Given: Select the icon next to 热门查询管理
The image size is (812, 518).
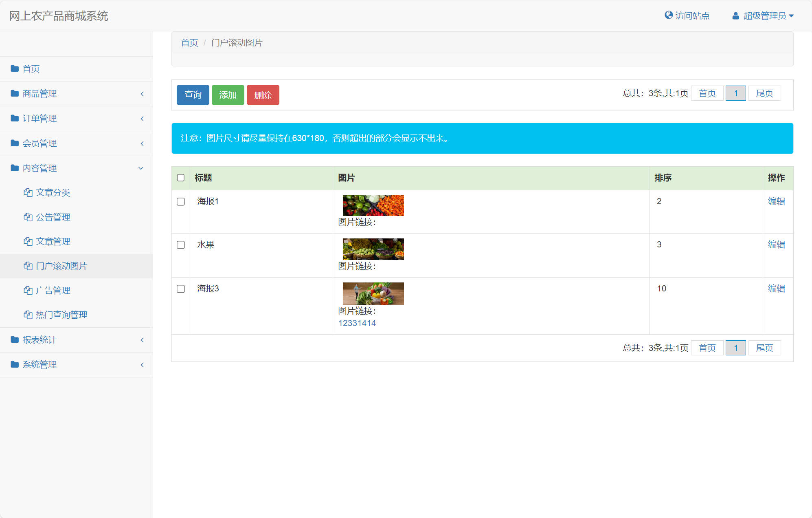Looking at the screenshot, I should coord(28,315).
